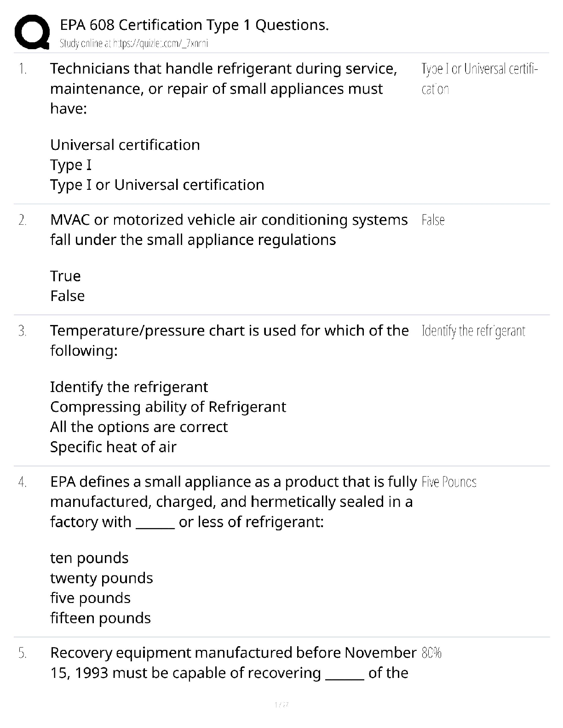Select "Identify the refrigerant" in the options list
The height and width of the screenshot is (728, 563).
tap(129, 387)
